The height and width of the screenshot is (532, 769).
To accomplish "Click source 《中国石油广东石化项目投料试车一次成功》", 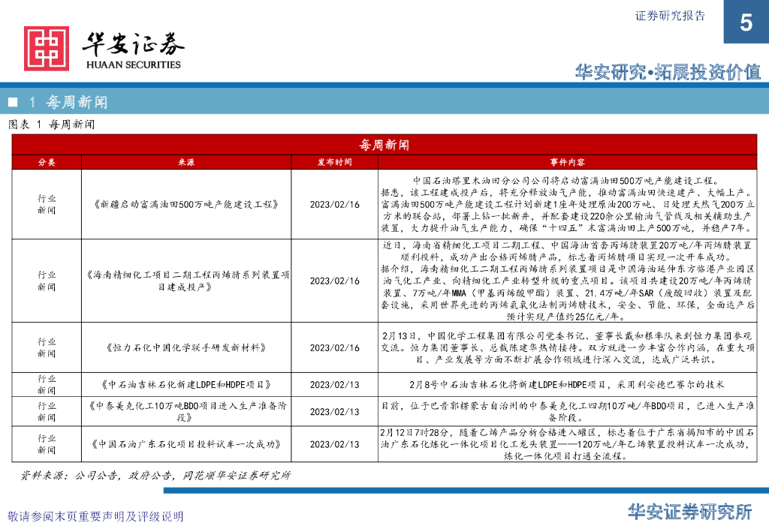I will pos(186,444).
